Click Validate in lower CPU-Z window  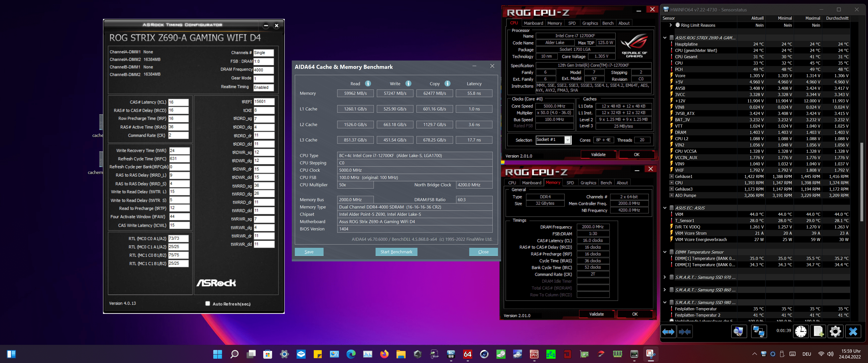[x=596, y=314]
